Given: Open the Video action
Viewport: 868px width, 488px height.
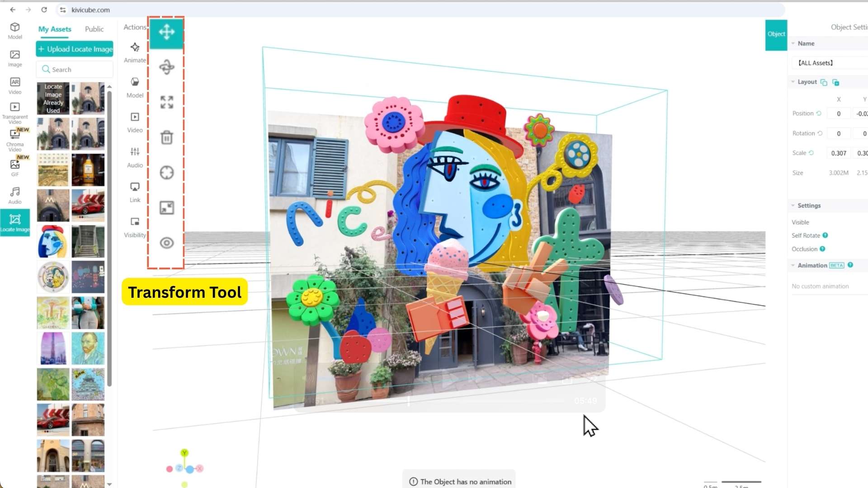Looking at the screenshot, I should pos(135,122).
